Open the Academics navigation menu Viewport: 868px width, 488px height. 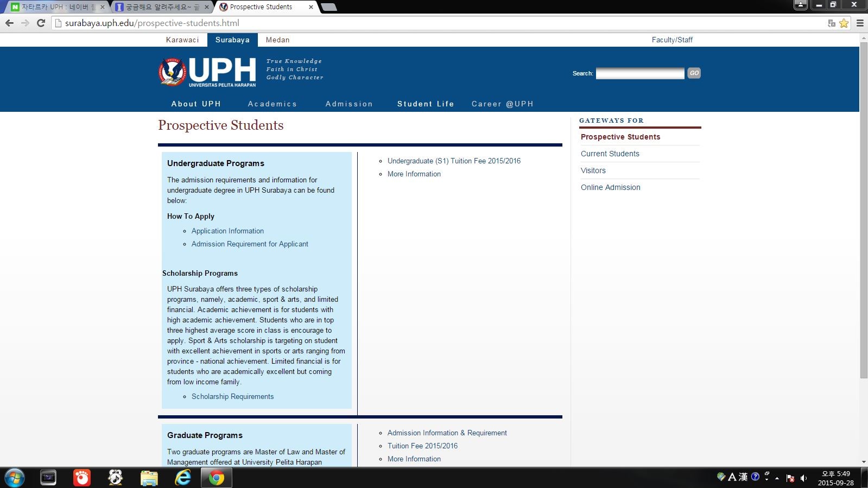coord(272,104)
